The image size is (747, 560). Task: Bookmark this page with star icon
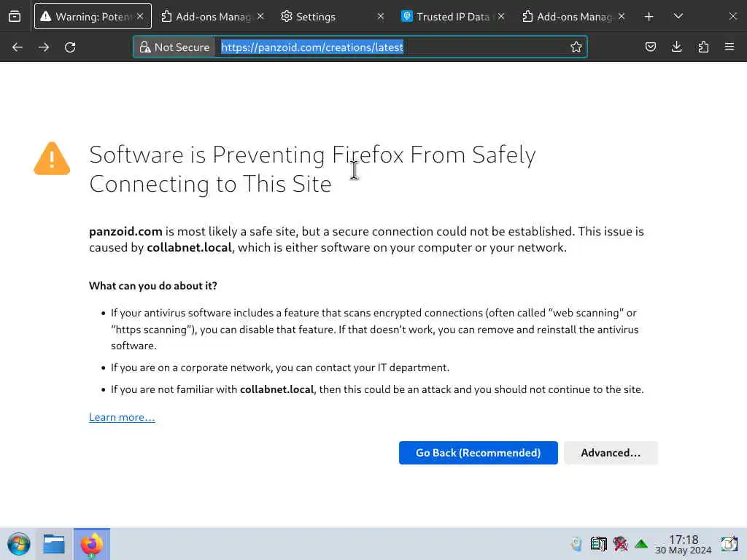(x=576, y=47)
